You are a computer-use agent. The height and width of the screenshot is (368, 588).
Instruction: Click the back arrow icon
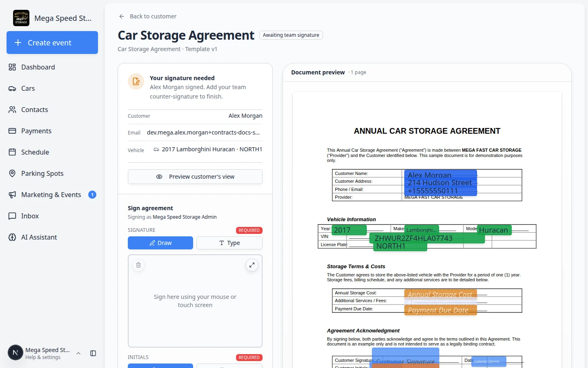tap(122, 16)
